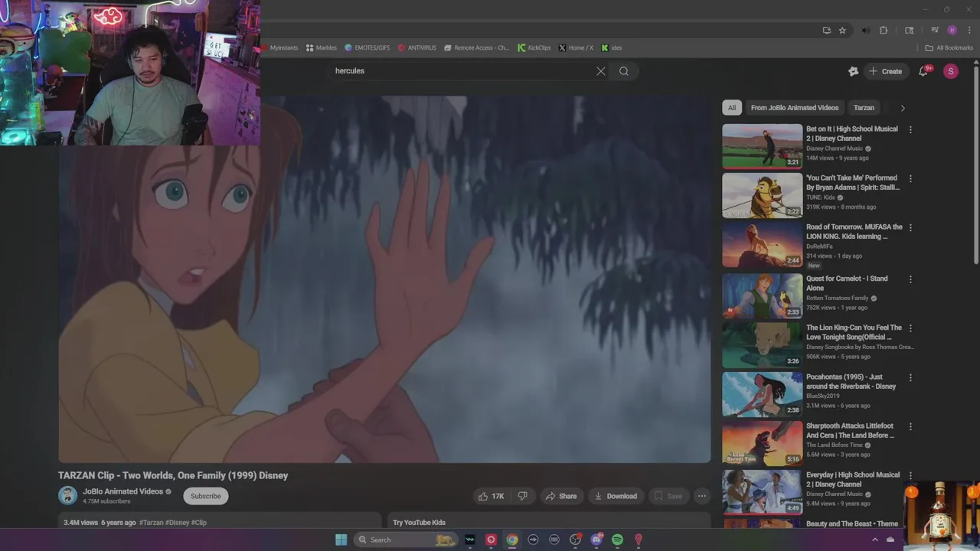Open Road of Tomorrow MUFASA video title
The height and width of the screenshot is (551, 980).
(x=854, y=232)
